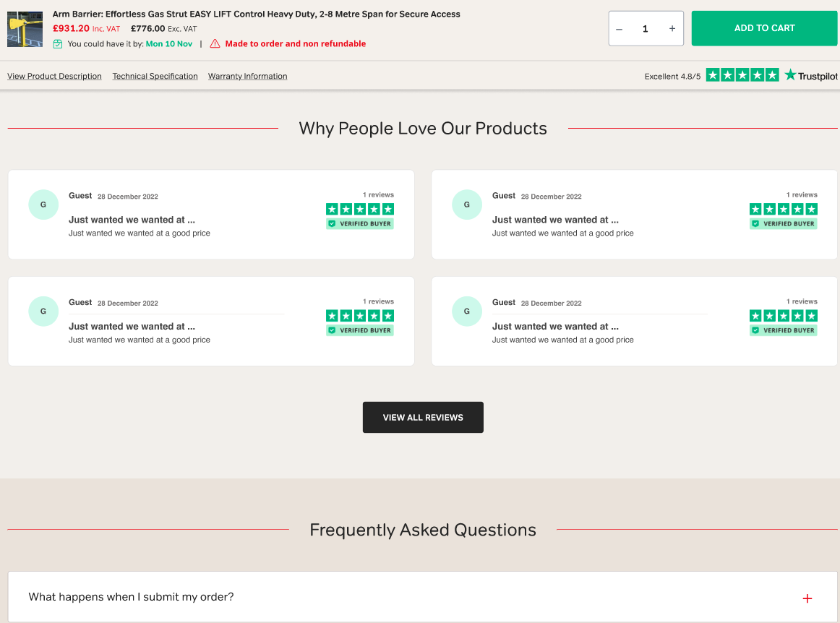
Task: Click Verified Buyer badge in bottom-right review
Action: click(x=784, y=330)
